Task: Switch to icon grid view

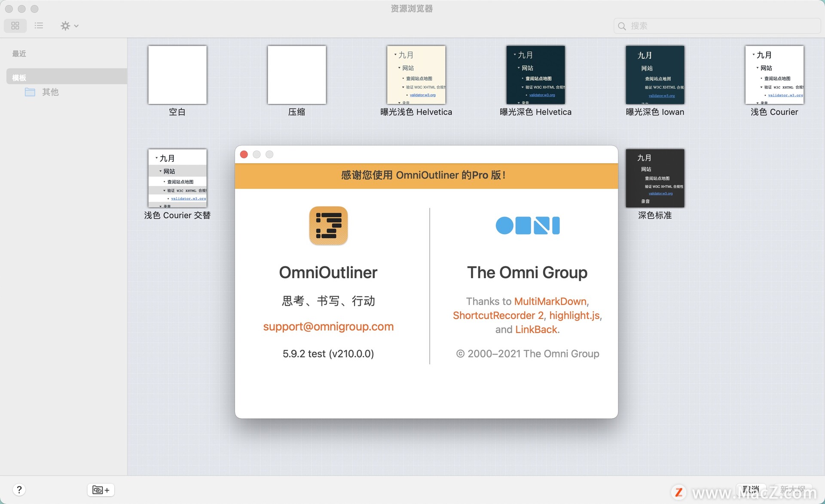Action: point(15,26)
